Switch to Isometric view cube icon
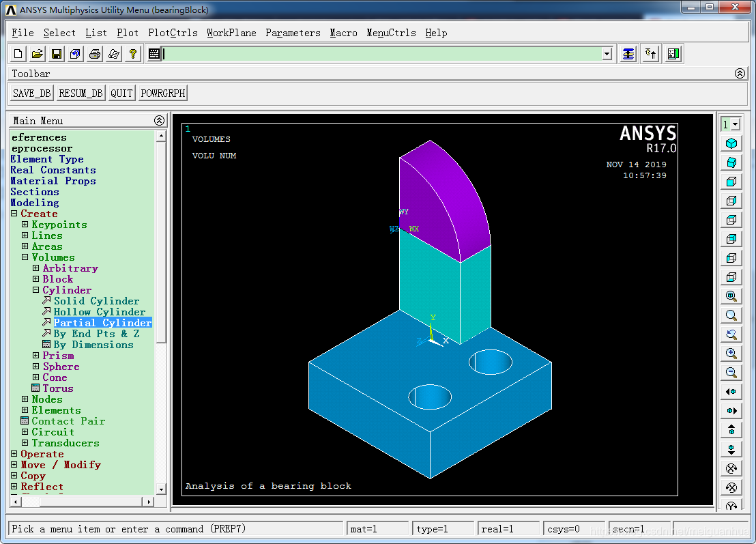Image resolution: width=756 pixels, height=544 pixels. tap(731, 143)
